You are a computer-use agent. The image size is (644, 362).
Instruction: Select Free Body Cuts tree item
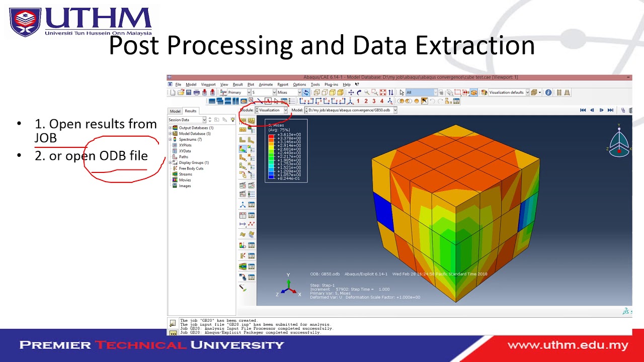click(x=191, y=168)
